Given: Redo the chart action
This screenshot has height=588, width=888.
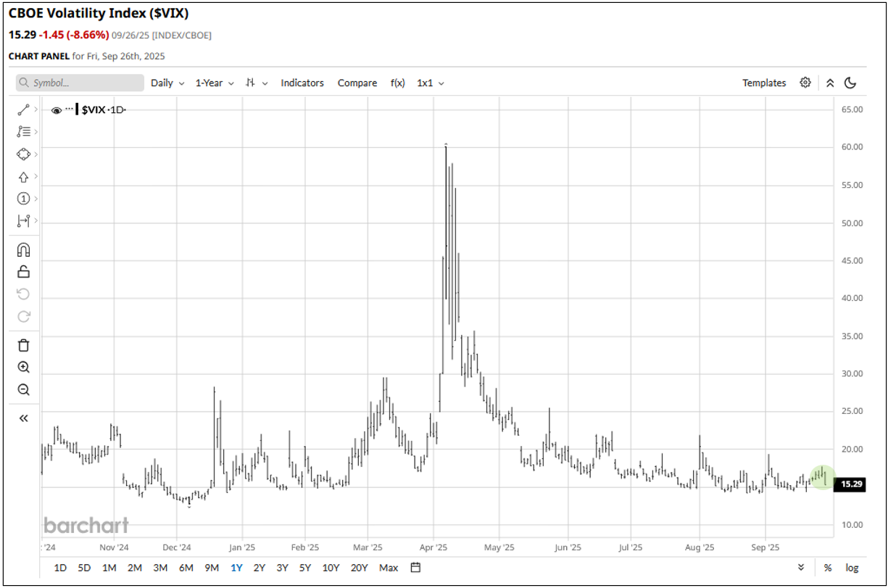Looking at the screenshot, I should [23, 316].
